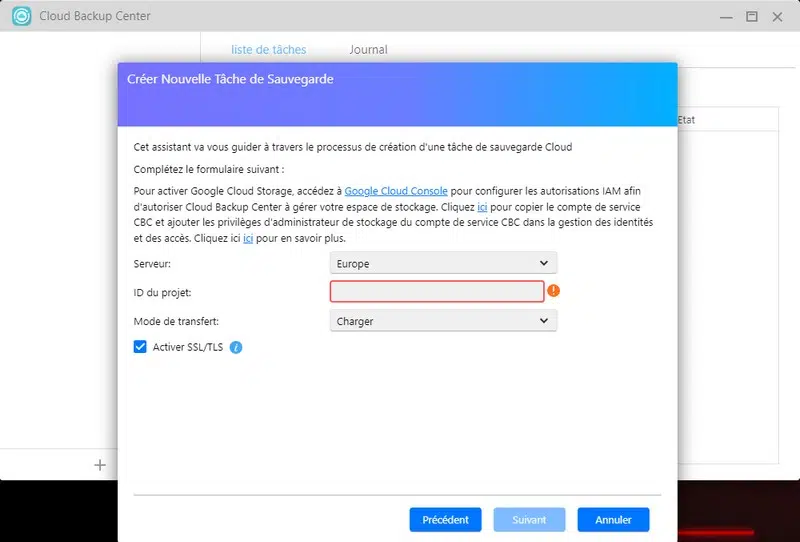Click the ici link to learn more
This screenshot has height=542, width=800.
[248, 238]
